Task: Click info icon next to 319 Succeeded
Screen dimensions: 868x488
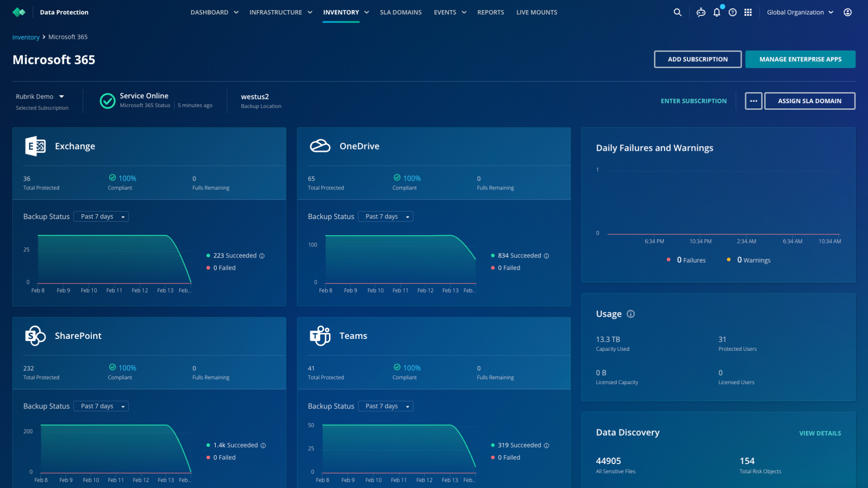Action: tap(546, 446)
